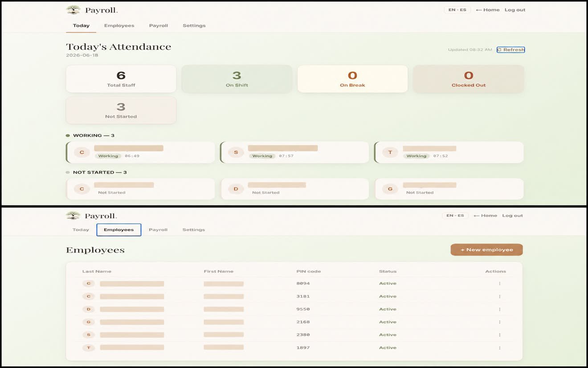Click the On Break 0 card

[x=352, y=79]
